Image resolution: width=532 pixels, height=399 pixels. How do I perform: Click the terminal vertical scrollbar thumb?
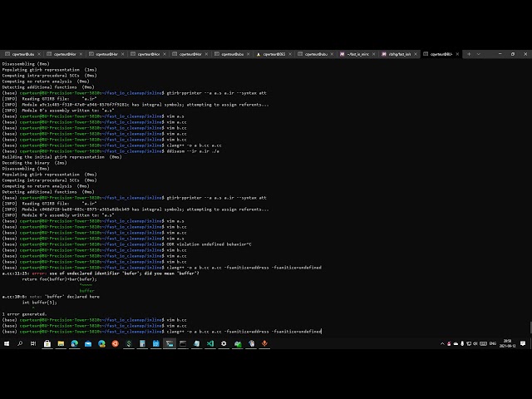tap(530, 328)
